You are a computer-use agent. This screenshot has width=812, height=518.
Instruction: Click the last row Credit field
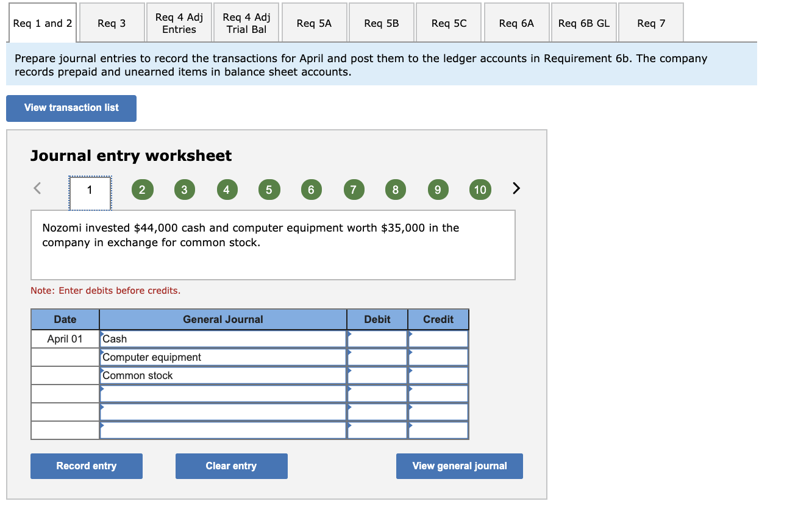click(x=438, y=430)
